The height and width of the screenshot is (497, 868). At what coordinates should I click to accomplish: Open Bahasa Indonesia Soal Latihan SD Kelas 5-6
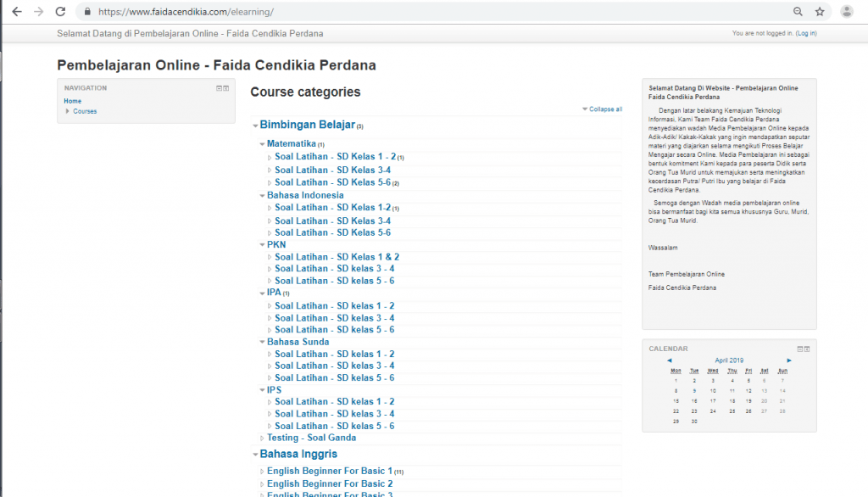coord(332,232)
